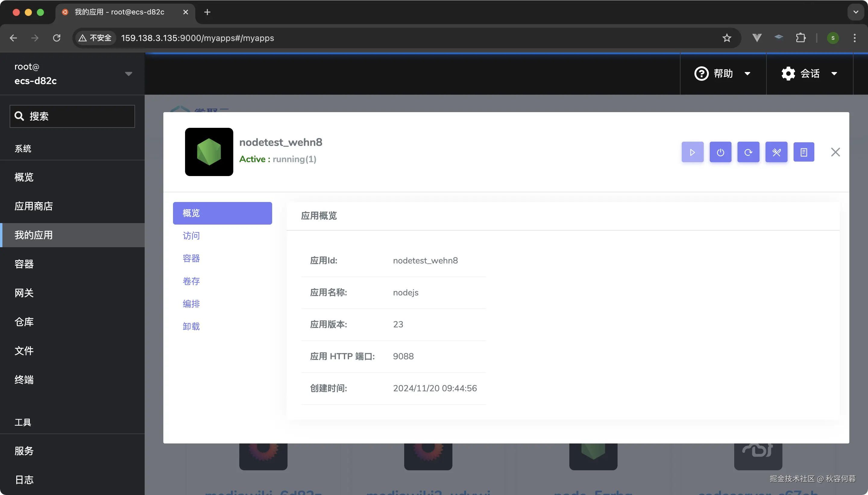This screenshot has width=868, height=495.
Task: Stop the application using the power icon
Action: 720,152
